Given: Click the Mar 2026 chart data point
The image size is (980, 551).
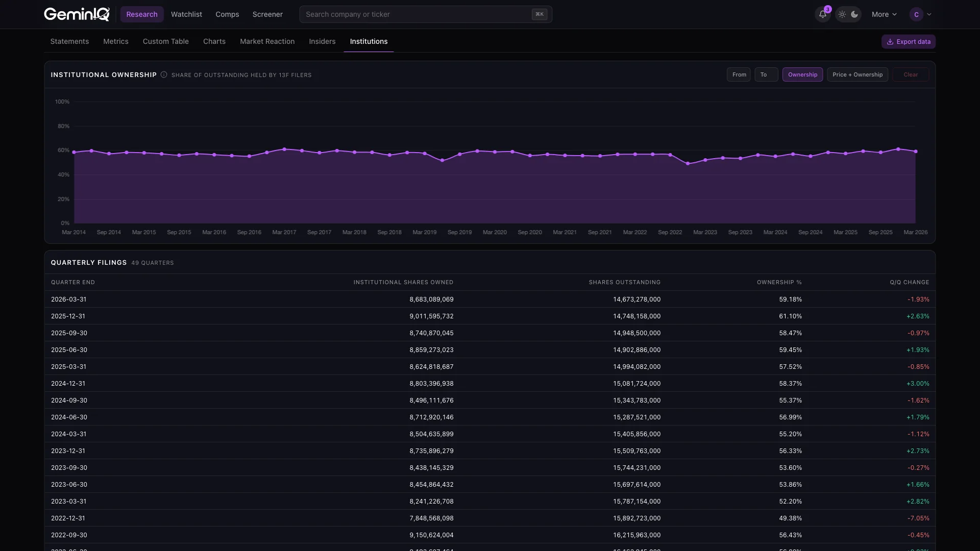Looking at the screenshot, I should pos(916,152).
